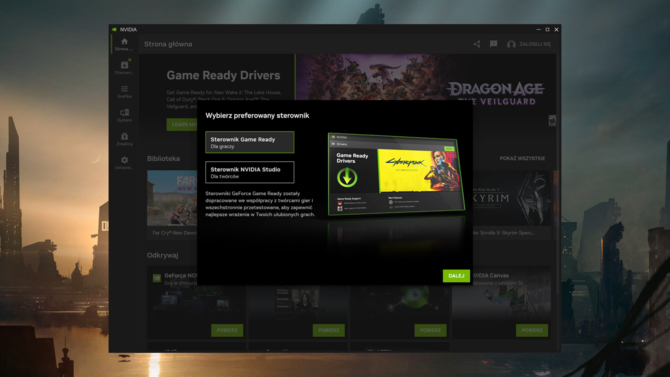Click the Odkrywaj section heading
670x377 pixels.
coord(162,255)
